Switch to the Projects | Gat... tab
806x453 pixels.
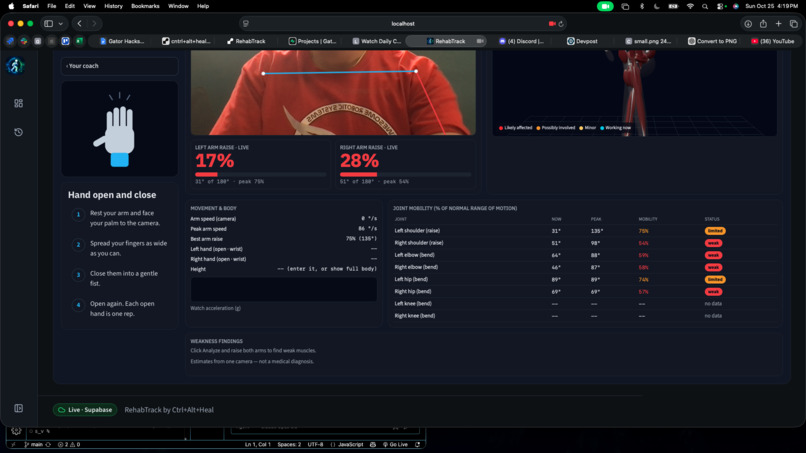(x=312, y=41)
